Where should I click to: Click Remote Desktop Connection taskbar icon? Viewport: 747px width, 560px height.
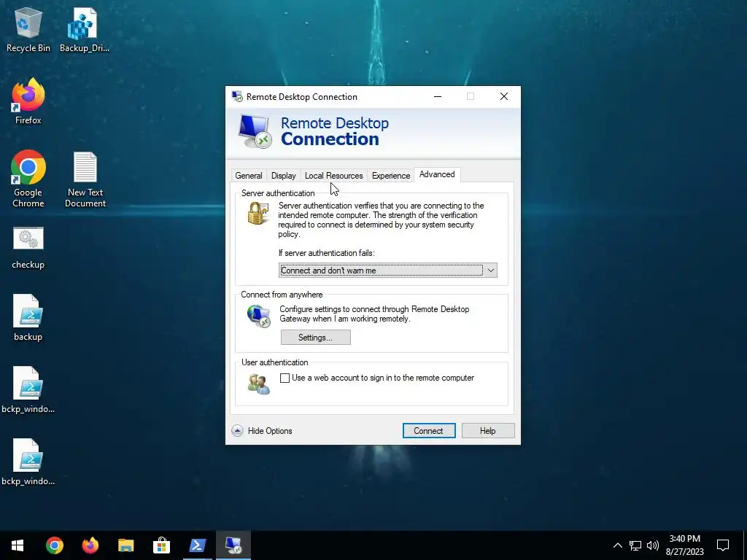pos(233,545)
